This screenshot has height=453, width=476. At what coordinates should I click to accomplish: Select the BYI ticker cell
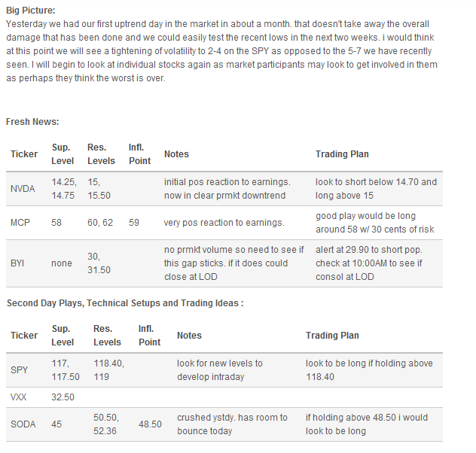(19, 263)
